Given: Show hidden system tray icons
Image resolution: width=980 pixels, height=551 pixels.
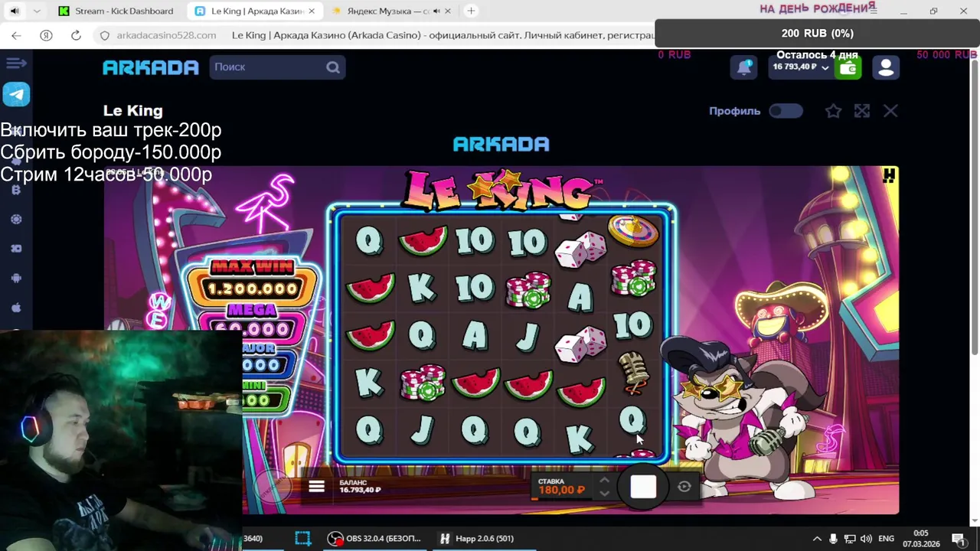Looking at the screenshot, I should (x=817, y=539).
